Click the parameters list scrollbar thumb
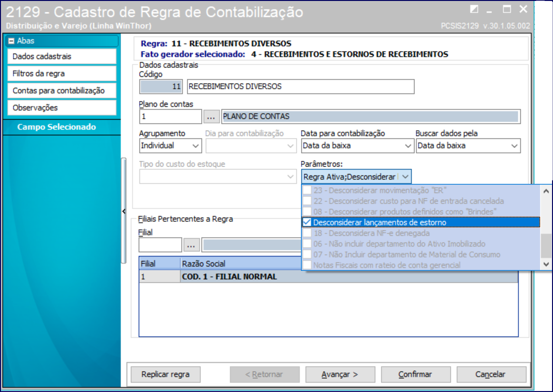This screenshot has height=392, width=553. click(x=546, y=246)
